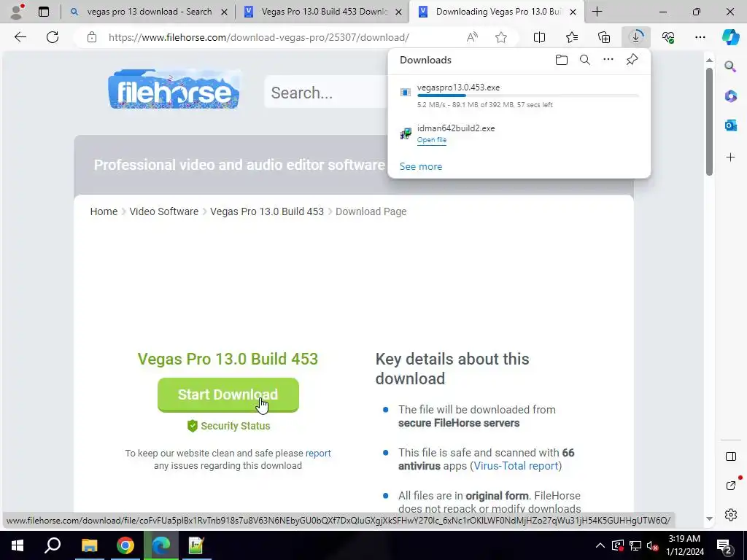Screen dimensions: 747x560
Task: Open the Windows Start menu
Action: [18, 545]
